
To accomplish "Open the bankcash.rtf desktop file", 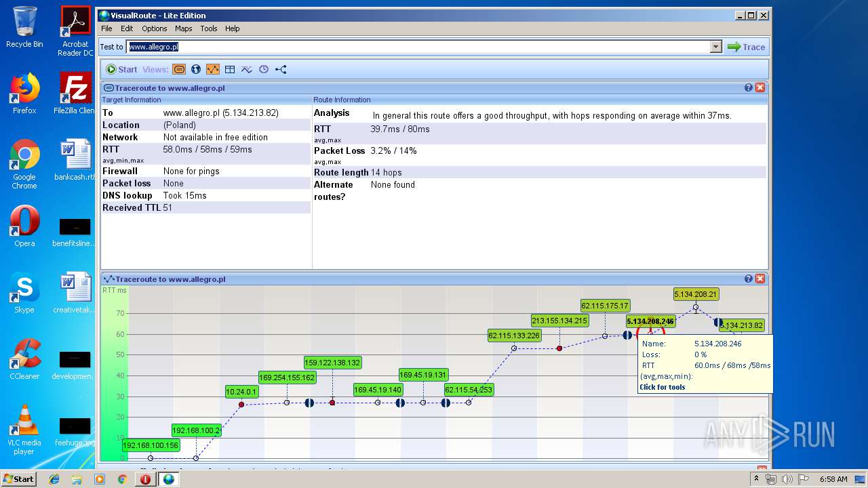I will click(75, 160).
